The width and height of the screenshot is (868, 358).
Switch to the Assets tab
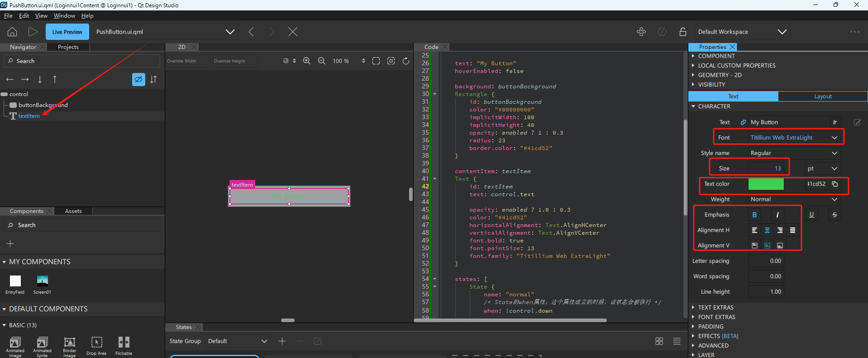[73, 211]
